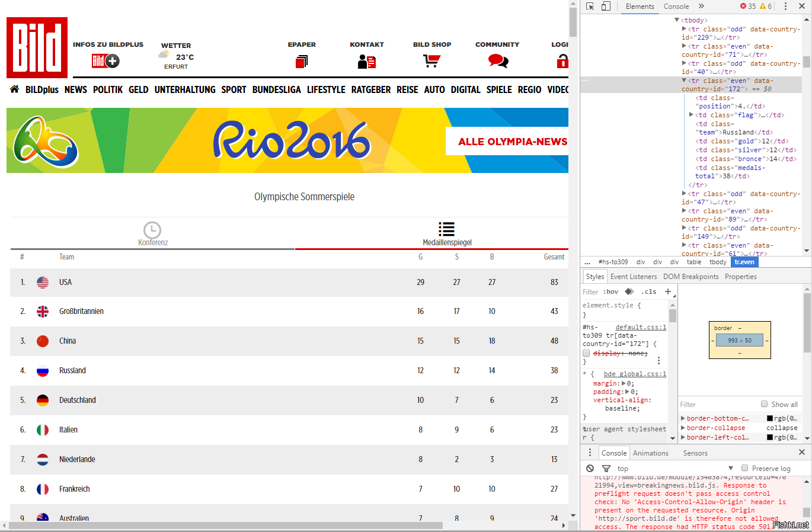Enable the Preserve log checkbox

[745, 468]
